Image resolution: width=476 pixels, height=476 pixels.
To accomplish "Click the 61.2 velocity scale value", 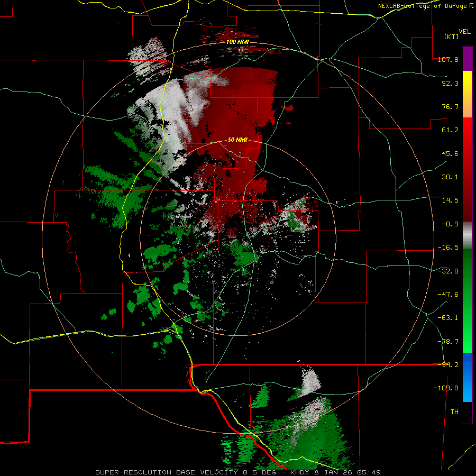I will point(450,130).
